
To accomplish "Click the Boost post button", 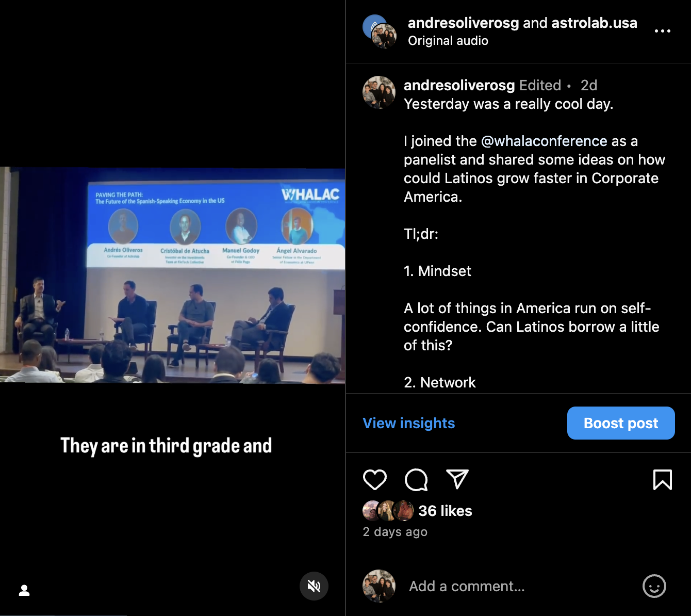I will pos(621,423).
